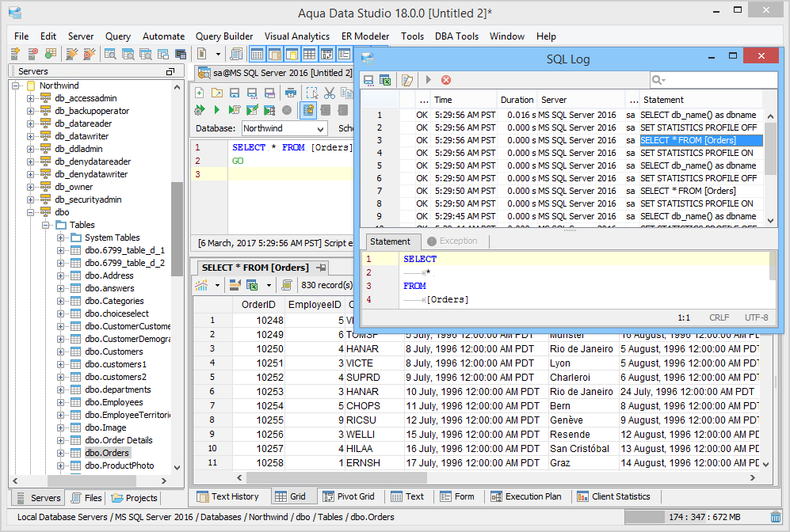Click the Register Server icon in main toolbar
The width and height of the screenshot is (790, 532).
(x=15, y=54)
